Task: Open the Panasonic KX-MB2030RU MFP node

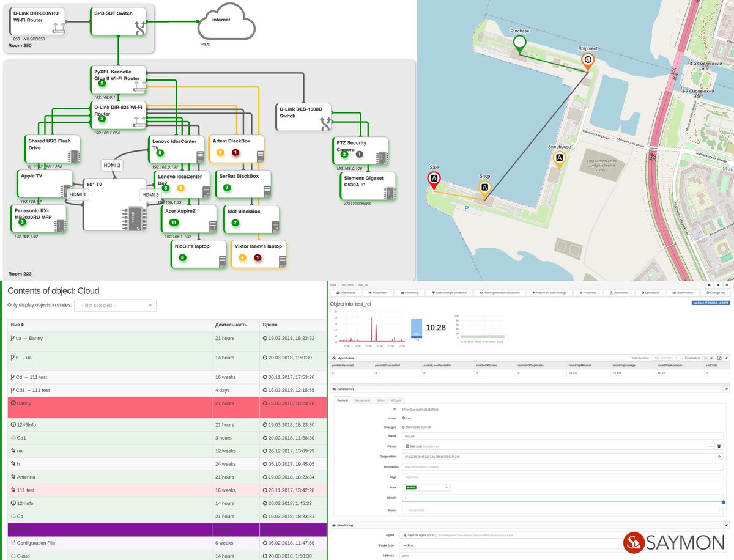Action: [x=38, y=219]
